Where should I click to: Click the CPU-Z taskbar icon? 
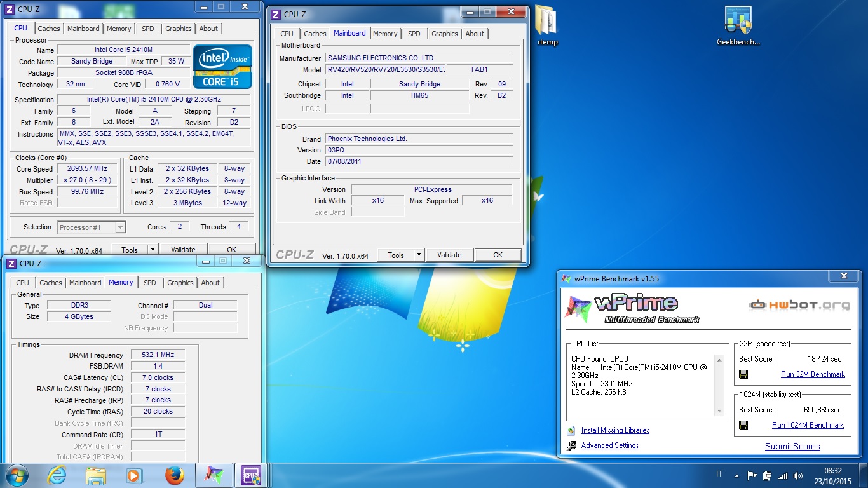252,475
